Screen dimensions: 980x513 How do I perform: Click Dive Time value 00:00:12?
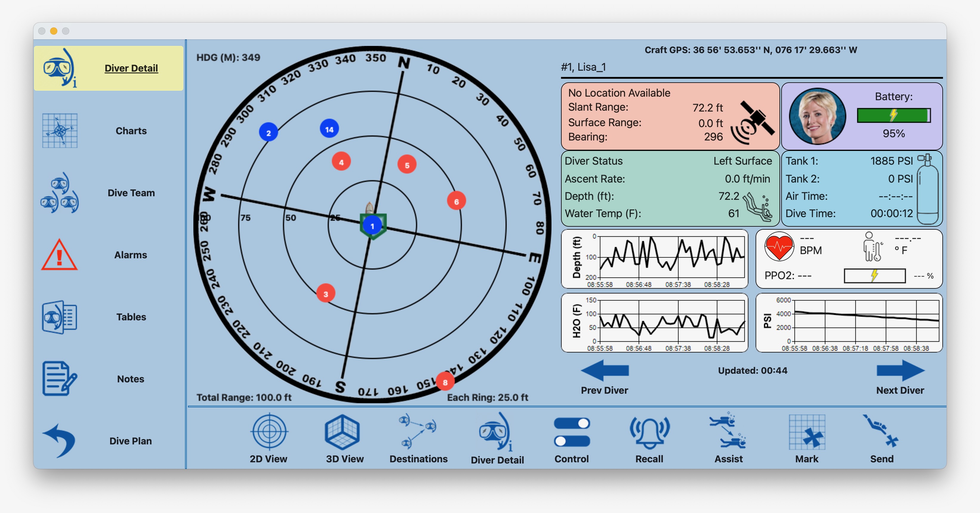click(x=891, y=213)
